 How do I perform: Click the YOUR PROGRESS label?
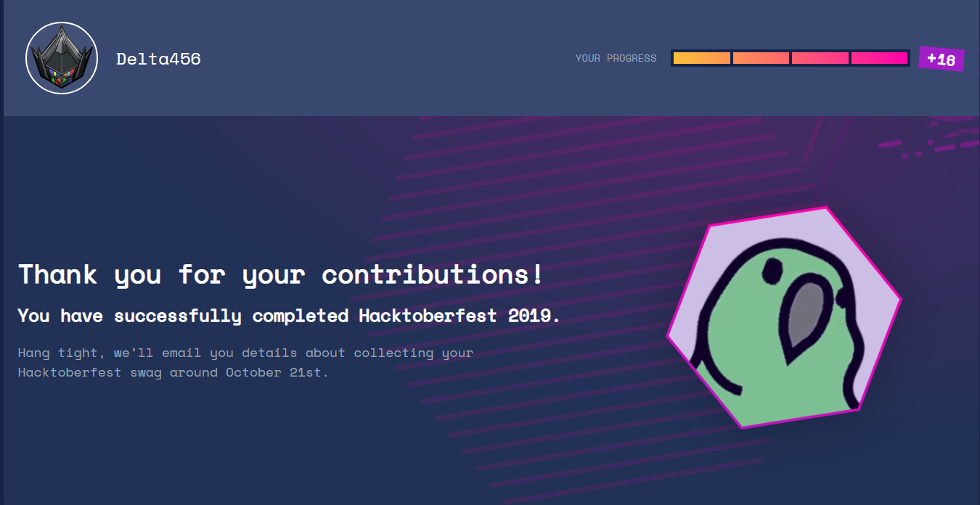pos(616,58)
